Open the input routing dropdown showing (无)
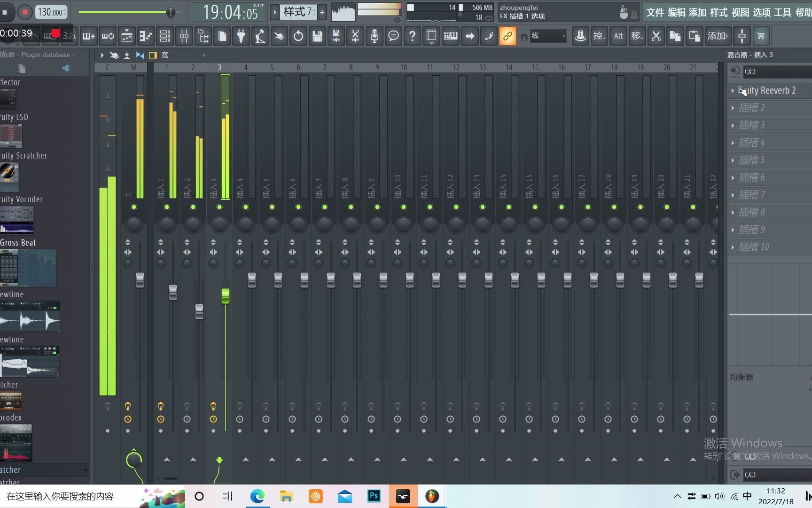 tap(777, 71)
